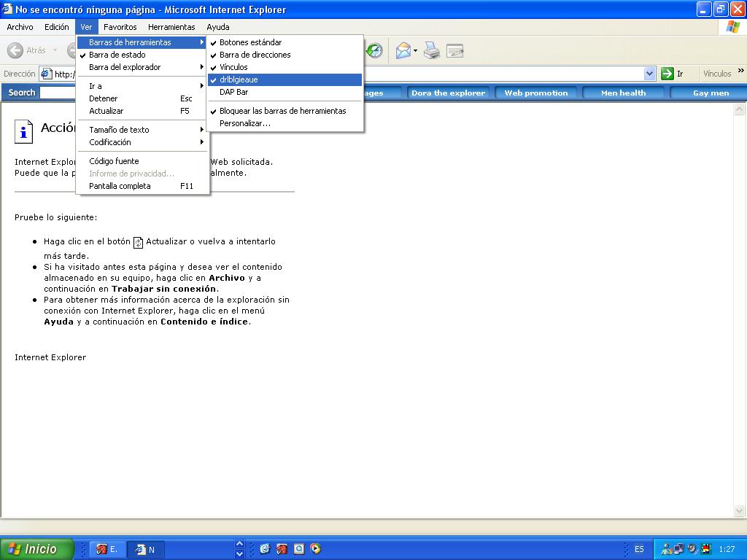Viewport: 747px width, 560px height.
Task: Select Pantalla completa menu entry
Action: 142,186
